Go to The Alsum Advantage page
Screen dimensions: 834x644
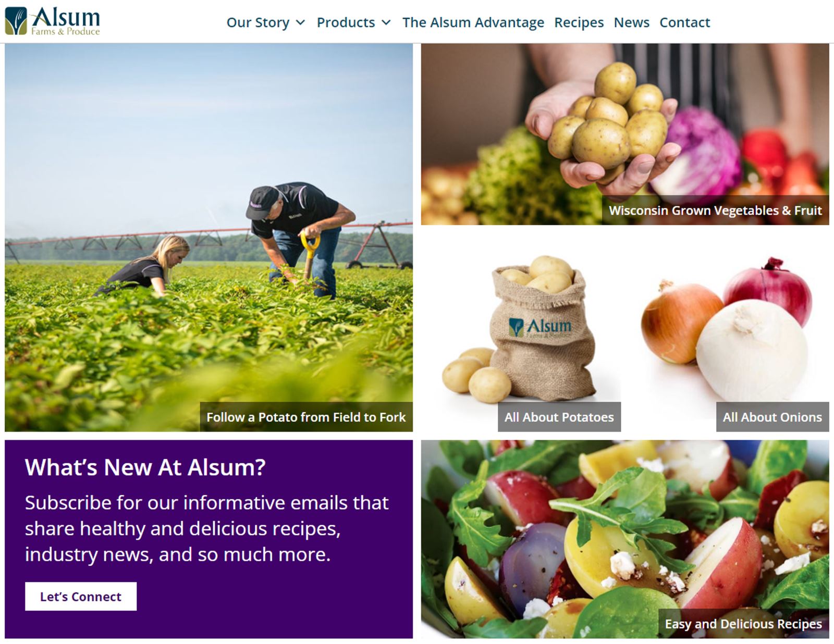tap(473, 22)
